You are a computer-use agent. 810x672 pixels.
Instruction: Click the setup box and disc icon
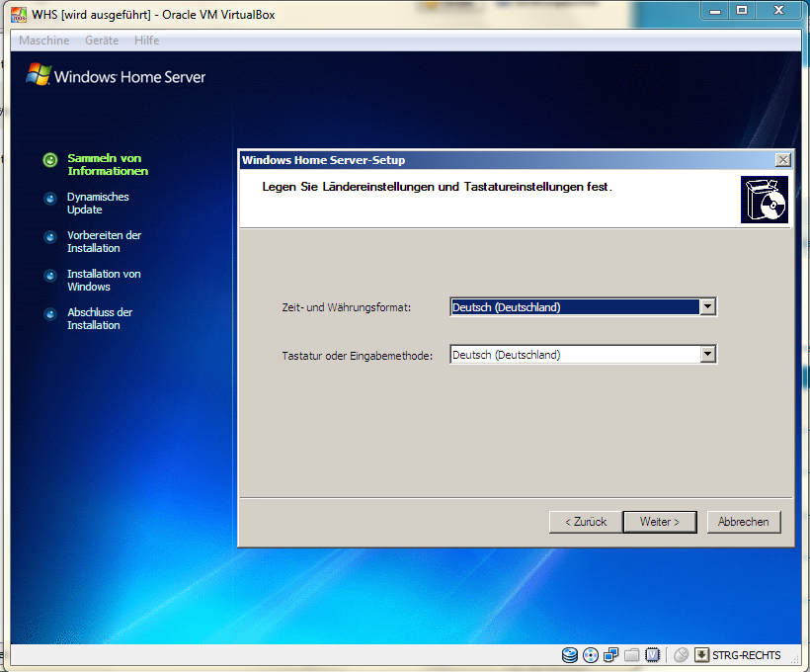point(764,200)
